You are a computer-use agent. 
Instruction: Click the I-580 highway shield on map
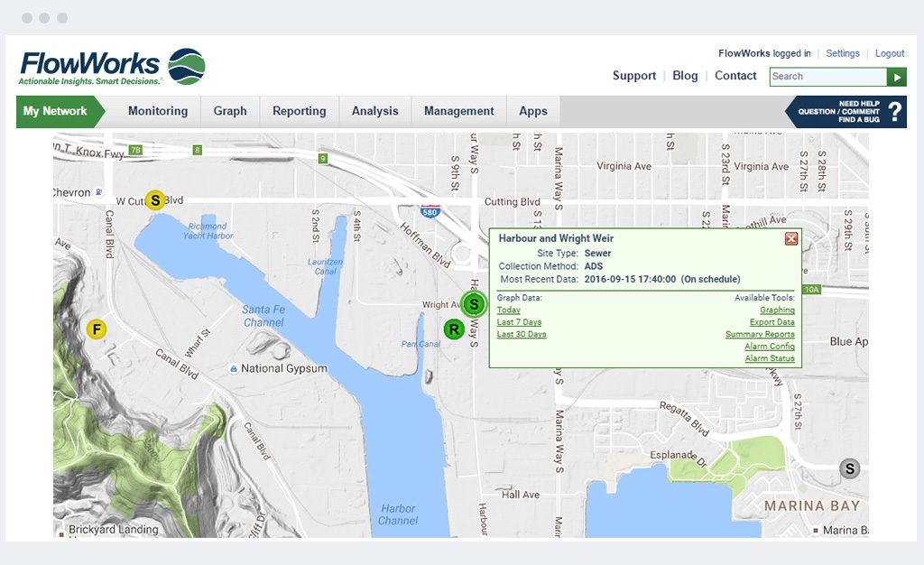[x=430, y=211]
